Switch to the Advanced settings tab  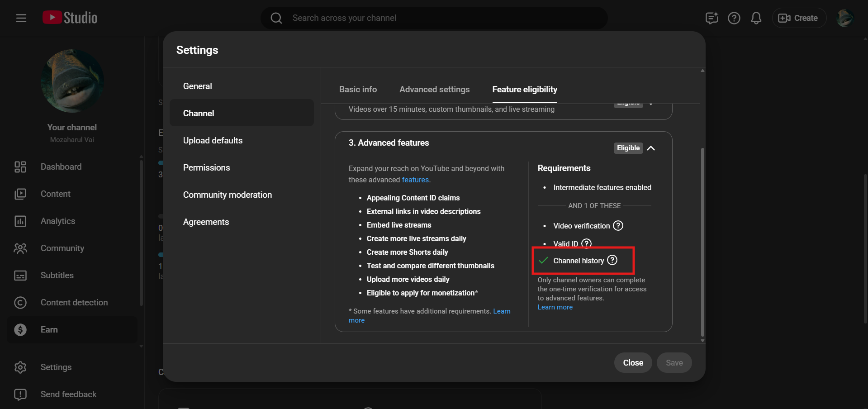tap(434, 90)
